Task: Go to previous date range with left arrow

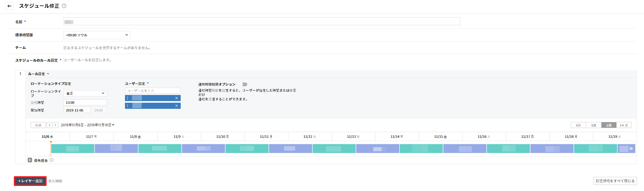Action: coord(50,125)
